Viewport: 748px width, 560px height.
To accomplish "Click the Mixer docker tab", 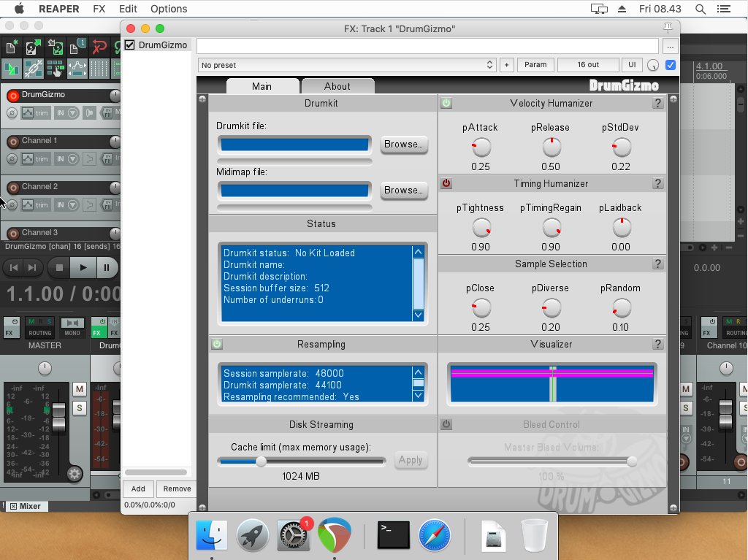I will [26, 506].
